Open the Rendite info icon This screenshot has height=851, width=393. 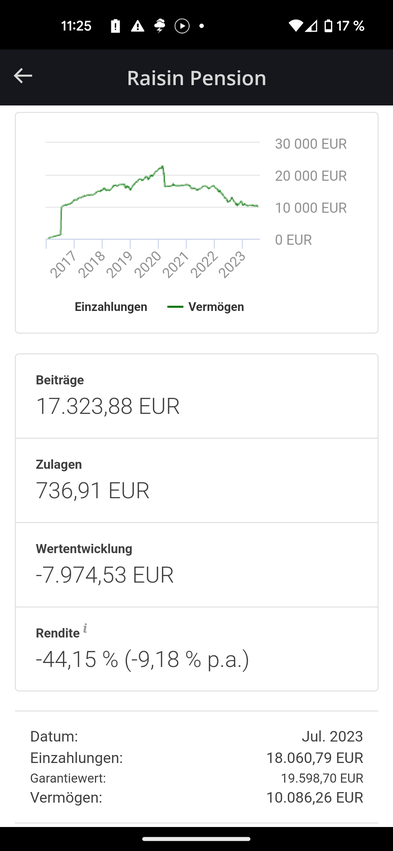[85, 630]
